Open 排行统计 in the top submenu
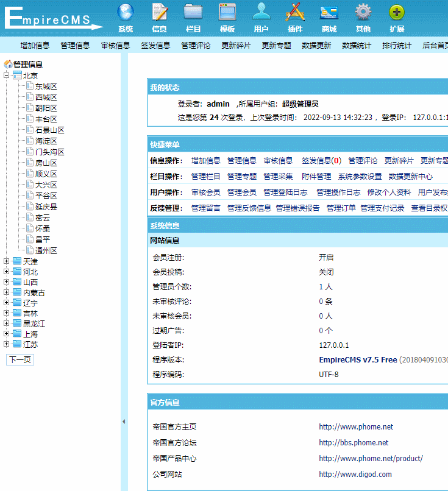448x491 pixels. tap(397, 46)
